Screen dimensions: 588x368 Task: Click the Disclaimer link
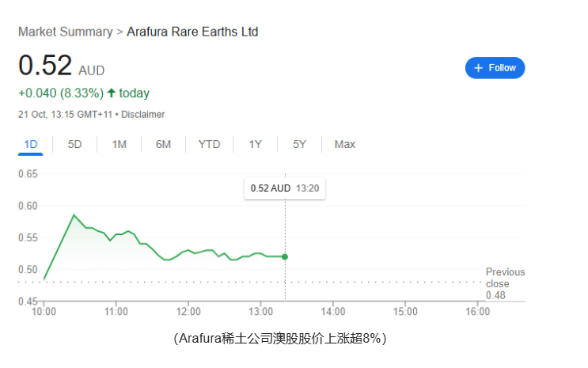point(143,114)
